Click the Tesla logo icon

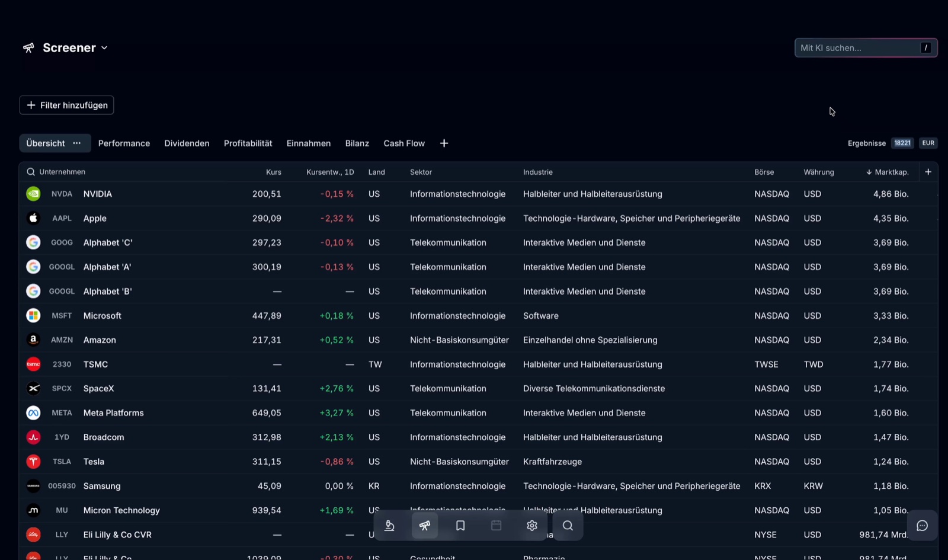tap(34, 462)
